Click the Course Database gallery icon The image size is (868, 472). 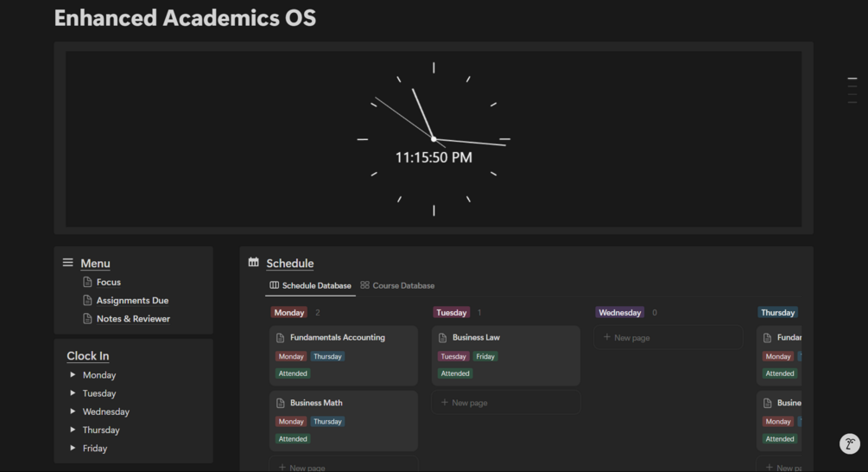tap(364, 285)
